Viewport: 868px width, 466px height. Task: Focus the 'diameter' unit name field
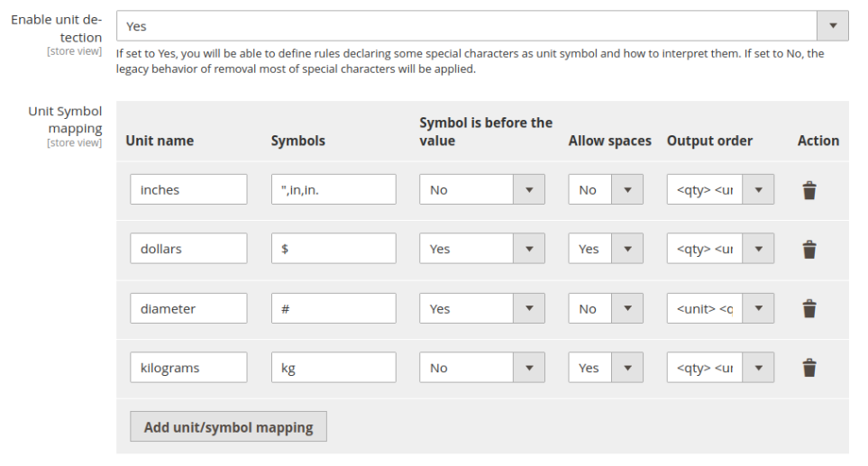188,308
